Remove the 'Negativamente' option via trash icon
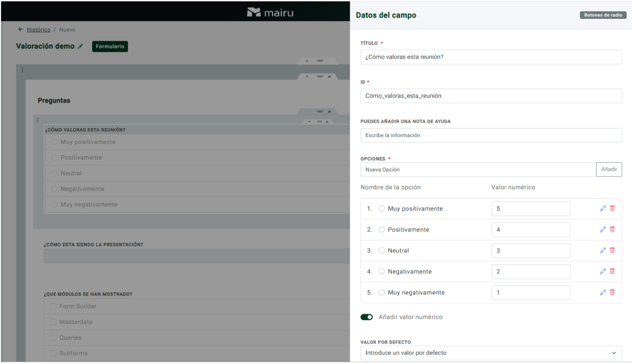The width and height of the screenshot is (633, 364). (612, 271)
